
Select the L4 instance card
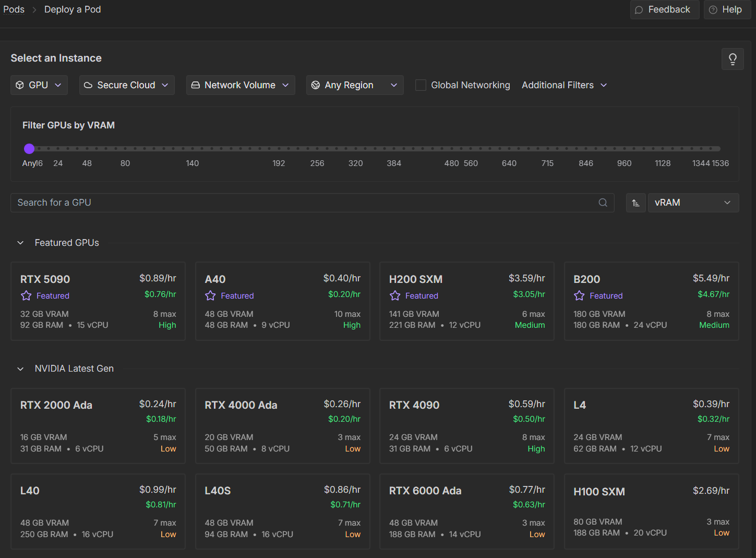pyautogui.click(x=652, y=426)
